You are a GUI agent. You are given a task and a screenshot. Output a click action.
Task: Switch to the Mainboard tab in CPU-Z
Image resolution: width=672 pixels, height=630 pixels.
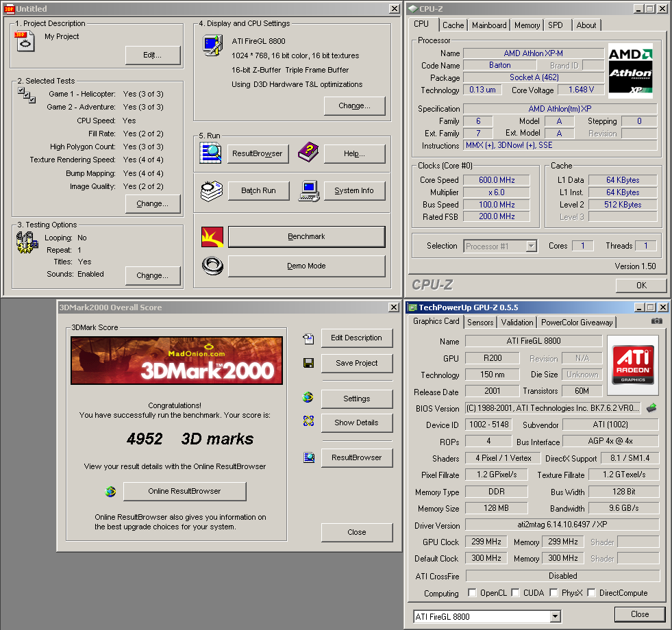(x=489, y=25)
